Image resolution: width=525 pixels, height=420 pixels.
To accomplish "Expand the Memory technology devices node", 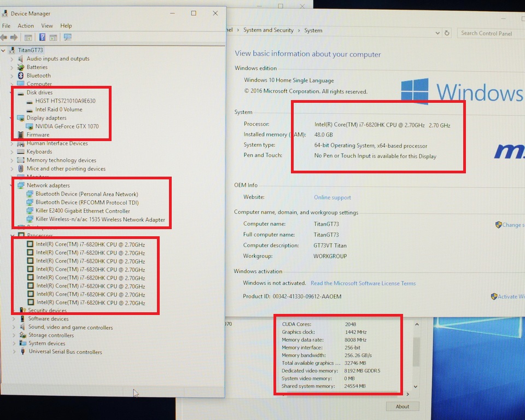I will [x=12, y=160].
